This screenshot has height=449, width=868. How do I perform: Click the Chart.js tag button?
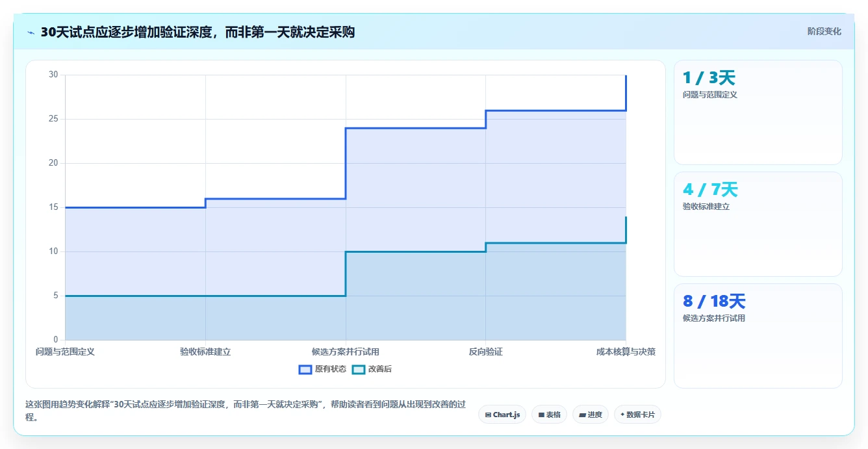point(502,415)
